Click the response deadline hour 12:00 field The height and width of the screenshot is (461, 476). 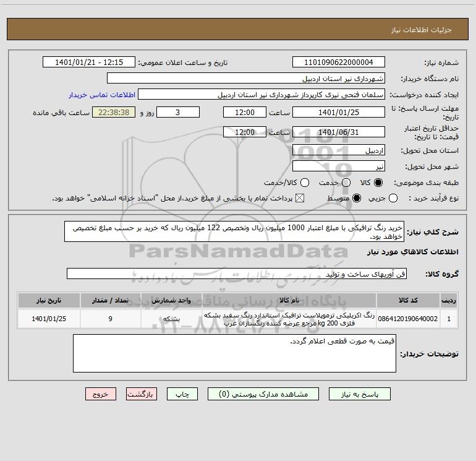coord(245,112)
